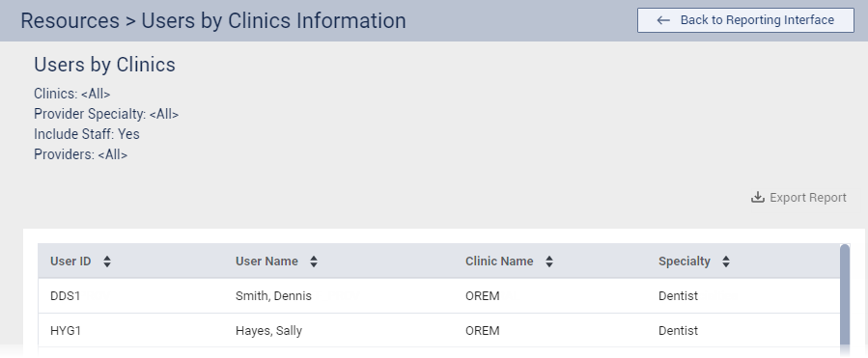This screenshot has height=358, width=868.
Task: Select the Smith, Dennis name cell
Action: pos(273,296)
